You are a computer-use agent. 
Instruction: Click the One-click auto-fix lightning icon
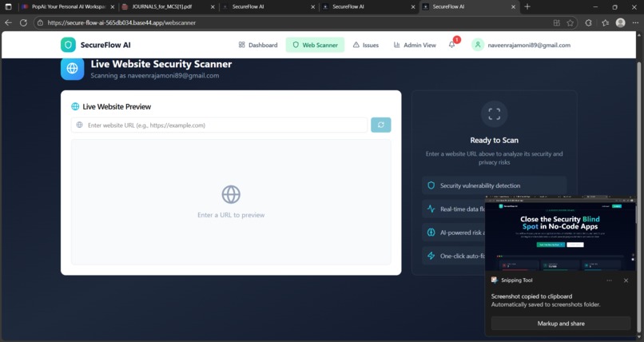click(431, 256)
